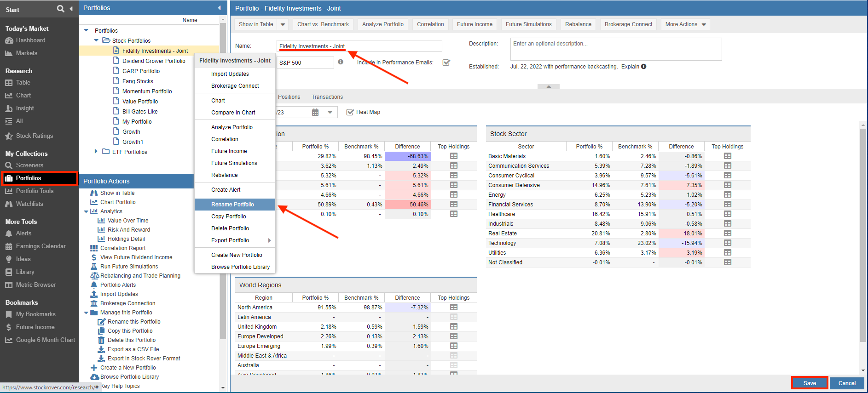Screen dimensions: 868x393
Task: Click the benchmark info icon next to S&P 500
Action: 341,62
